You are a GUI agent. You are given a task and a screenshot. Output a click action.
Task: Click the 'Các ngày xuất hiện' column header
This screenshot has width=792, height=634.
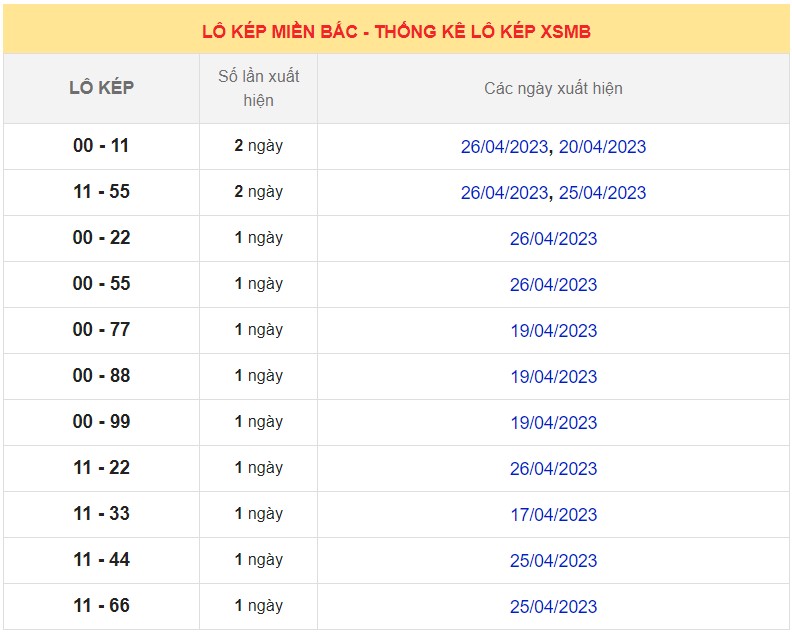[x=553, y=88]
